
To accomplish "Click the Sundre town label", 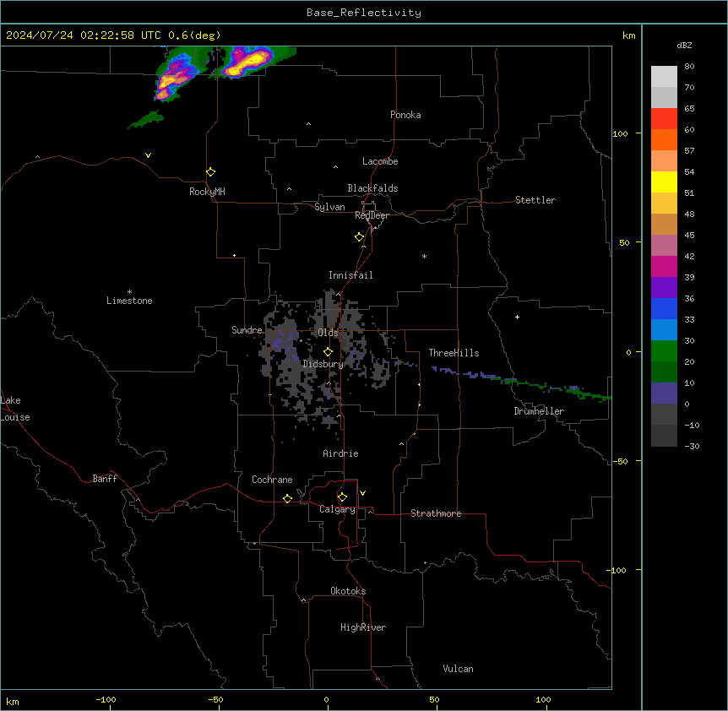I will point(247,330).
